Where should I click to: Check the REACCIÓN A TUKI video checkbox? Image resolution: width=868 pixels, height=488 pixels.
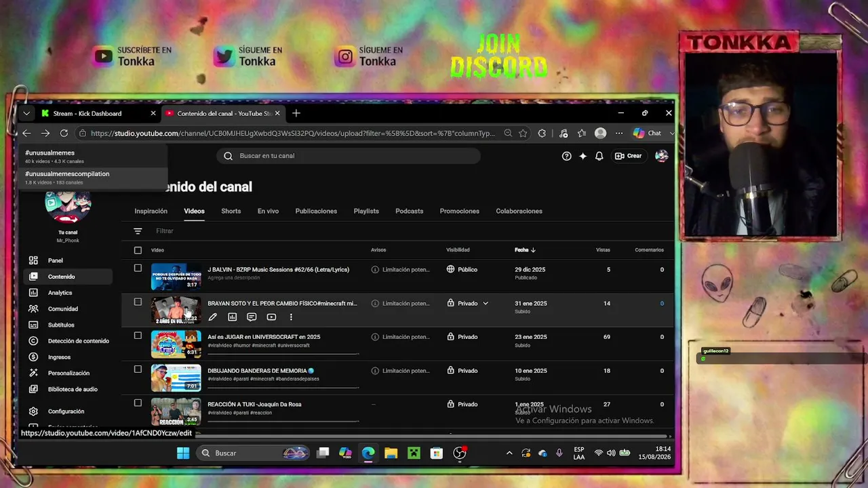tap(138, 403)
